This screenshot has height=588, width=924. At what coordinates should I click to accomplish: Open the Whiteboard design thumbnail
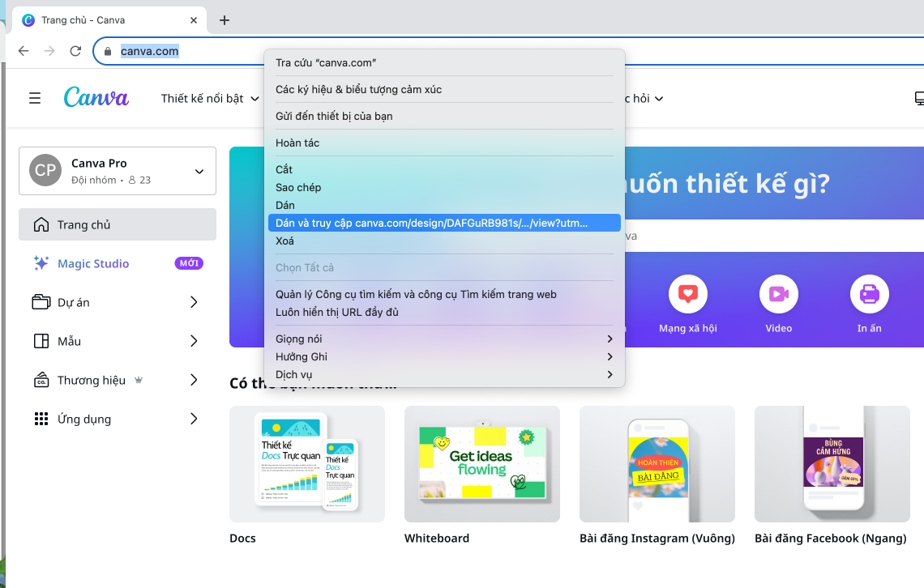click(482, 464)
